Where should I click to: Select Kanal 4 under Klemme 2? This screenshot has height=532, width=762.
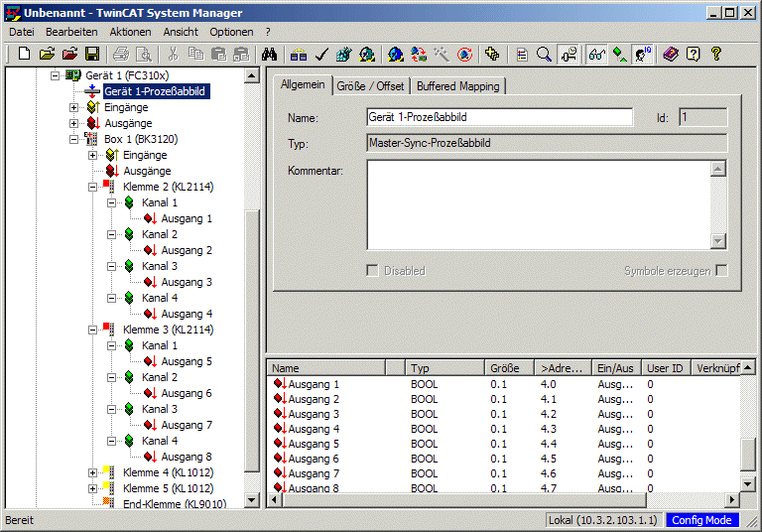click(160, 298)
